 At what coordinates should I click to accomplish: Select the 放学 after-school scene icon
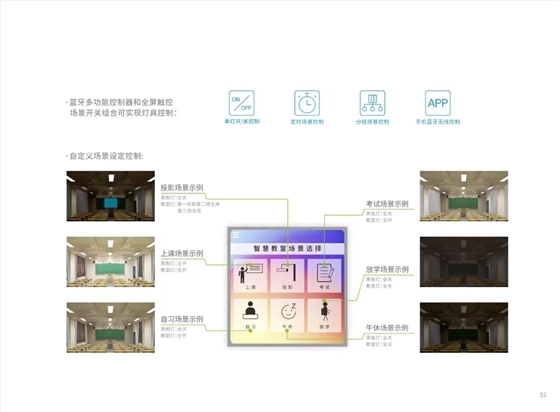tap(324, 315)
